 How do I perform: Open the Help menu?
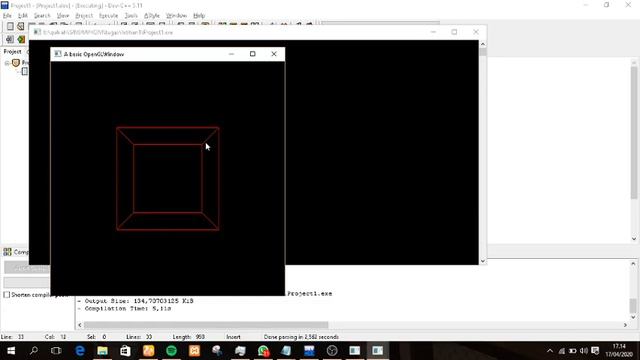pyautogui.click(x=199, y=16)
